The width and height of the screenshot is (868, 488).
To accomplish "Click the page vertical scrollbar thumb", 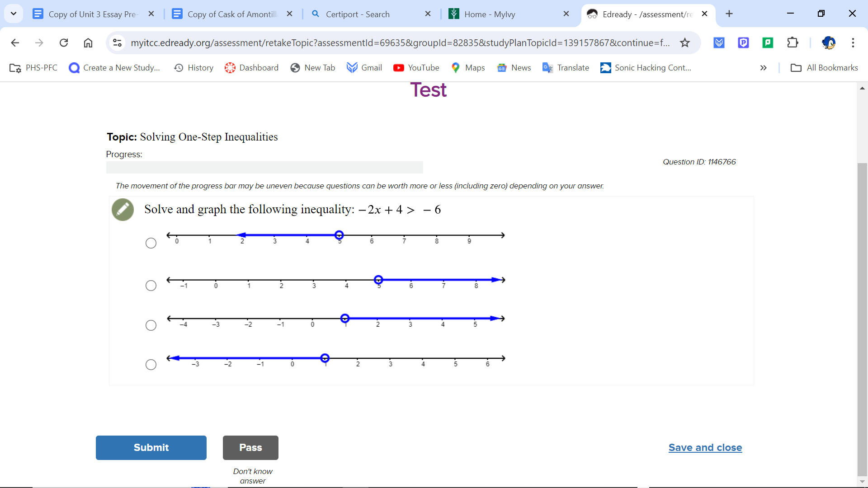I will click(862, 319).
